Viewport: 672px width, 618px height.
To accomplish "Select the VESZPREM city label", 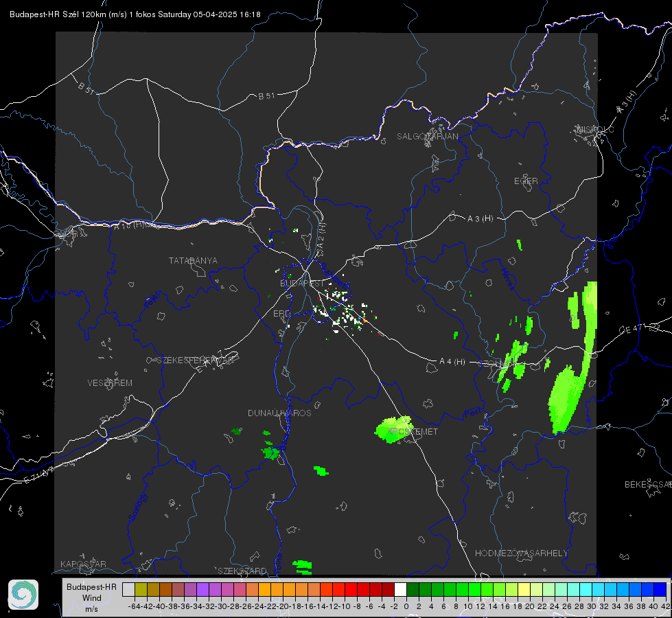I will (x=110, y=383).
